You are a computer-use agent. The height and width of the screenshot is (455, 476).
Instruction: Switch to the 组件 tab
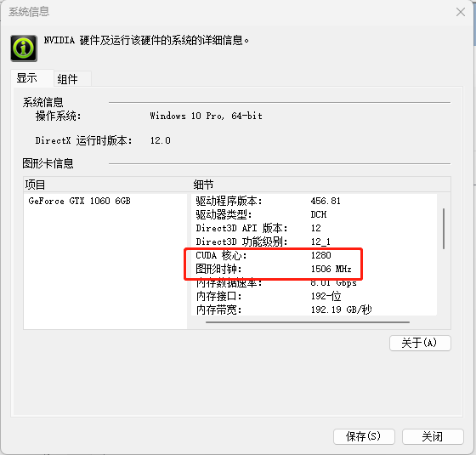click(72, 79)
